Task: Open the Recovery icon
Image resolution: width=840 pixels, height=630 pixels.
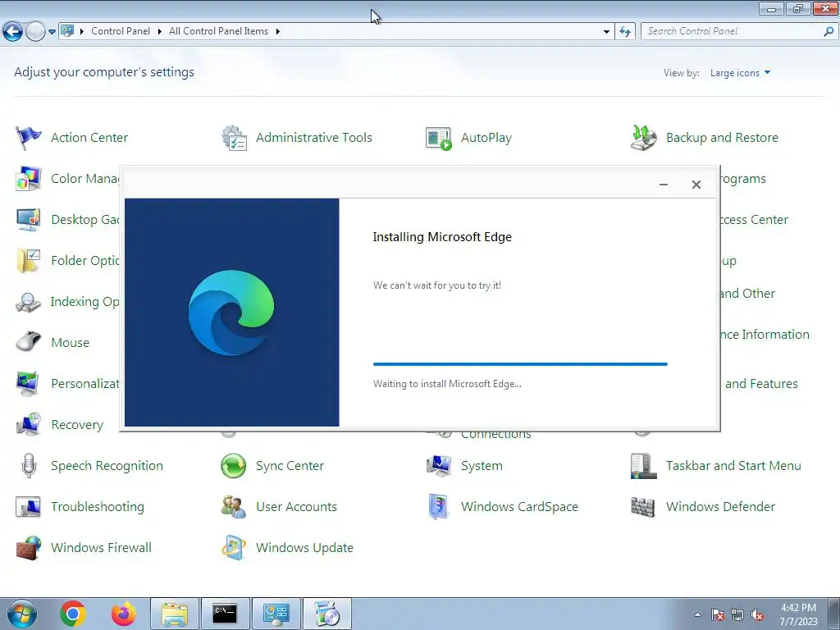Action: coord(29,424)
